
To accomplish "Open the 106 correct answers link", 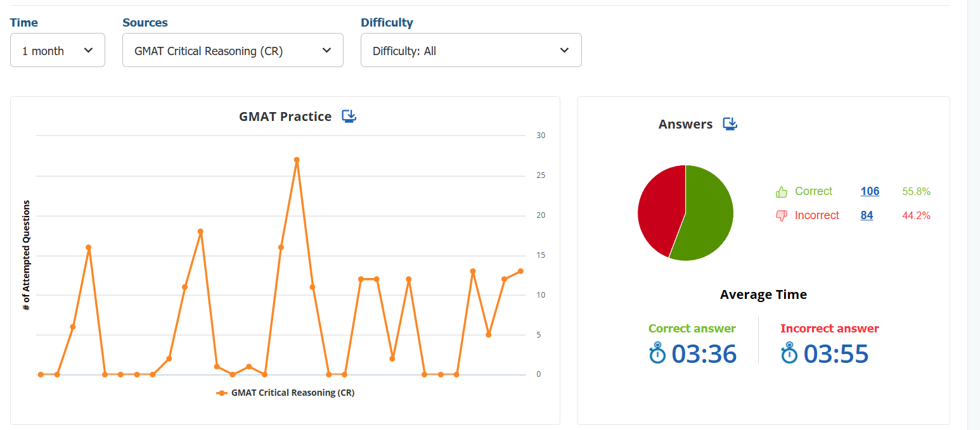I will [870, 192].
